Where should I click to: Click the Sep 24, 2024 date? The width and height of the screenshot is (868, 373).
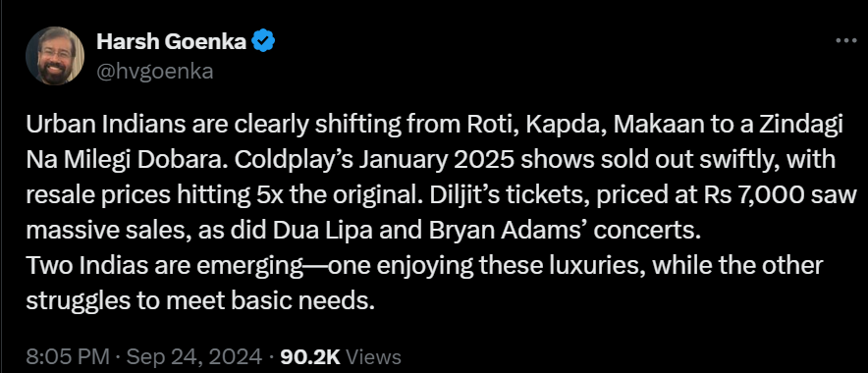click(194, 356)
